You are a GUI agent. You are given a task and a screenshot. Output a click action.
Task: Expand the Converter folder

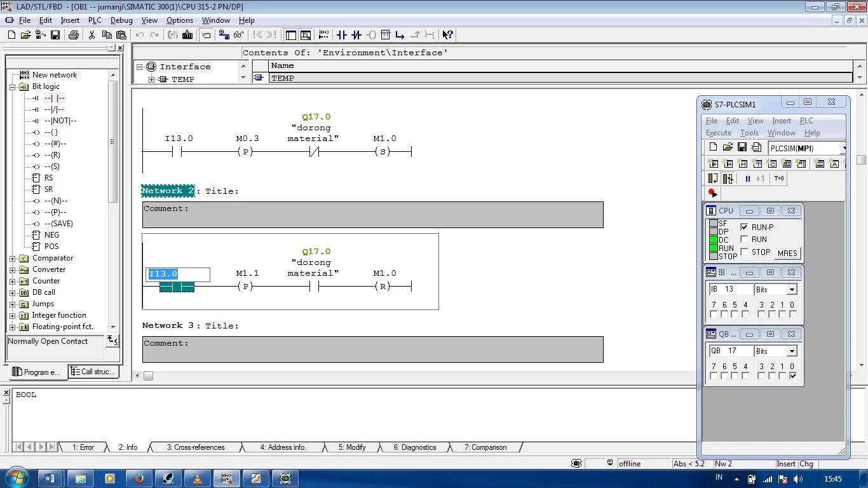12,269
